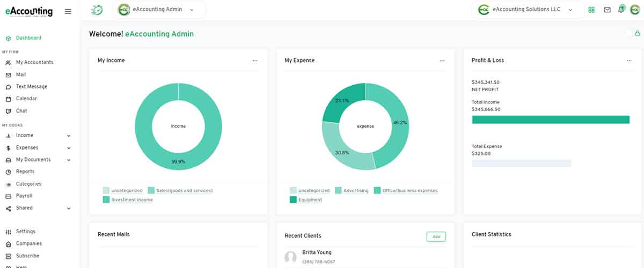Viewport: 644px width, 268px height.
Task: Click the green eAccounting Admin welcome link
Action: coord(159,34)
